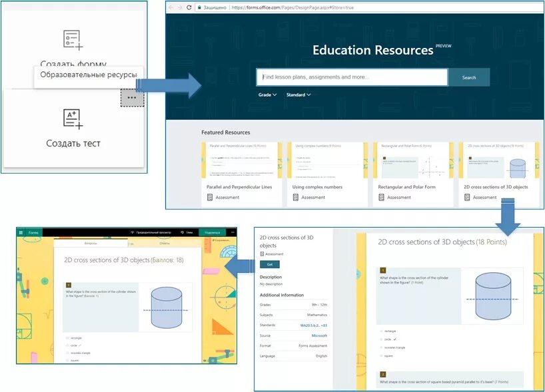Focus the Find lesson plans search field
This screenshot has height=392, width=545.
tap(352, 77)
